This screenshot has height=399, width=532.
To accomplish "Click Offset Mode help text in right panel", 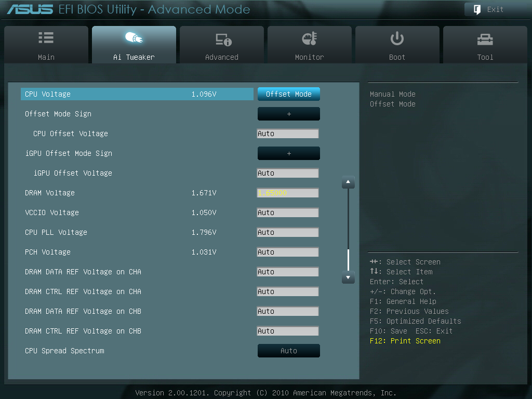I will [x=393, y=104].
